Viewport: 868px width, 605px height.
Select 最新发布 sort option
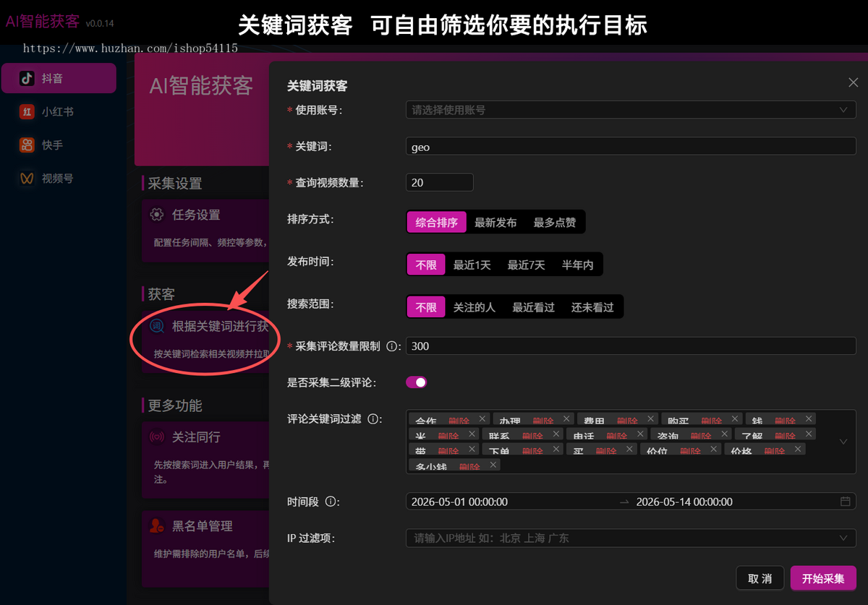495,223
